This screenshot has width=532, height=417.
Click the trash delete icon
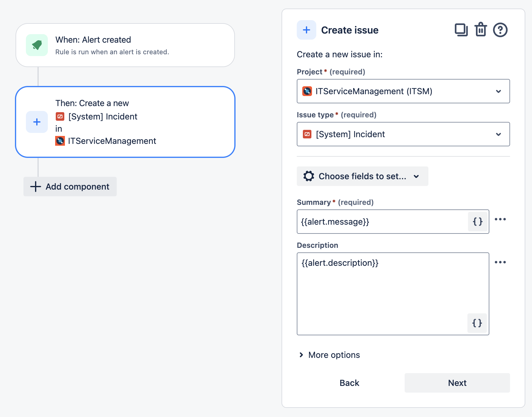click(x=481, y=30)
